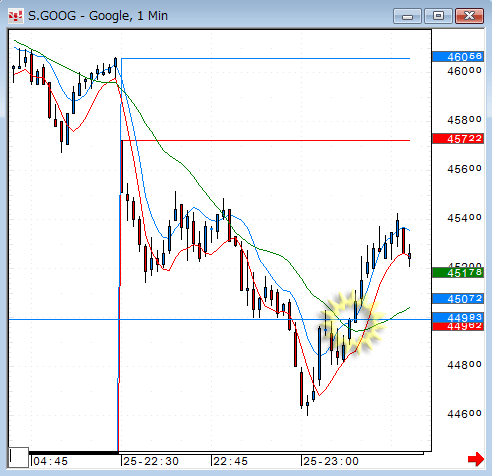This screenshot has width=492, height=476.
Task: Click the red arrow at bottom right
Action: click(x=476, y=459)
